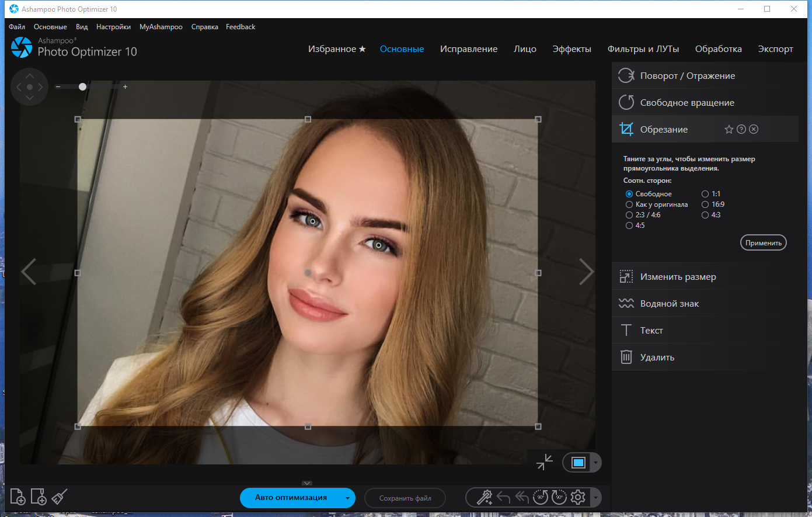Viewport: 812px width, 517px height.
Task: Click the add file icon
Action: [x=18, y=497]
